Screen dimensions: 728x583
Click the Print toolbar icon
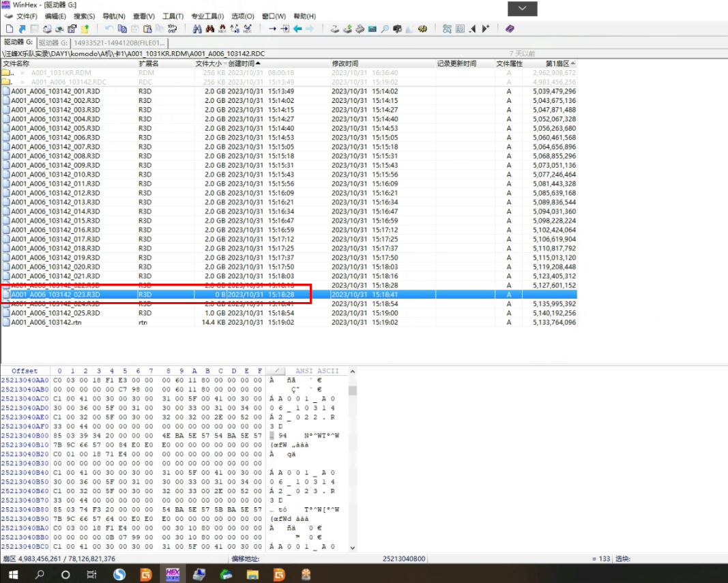pyautogui.click(x=59, y=29)
